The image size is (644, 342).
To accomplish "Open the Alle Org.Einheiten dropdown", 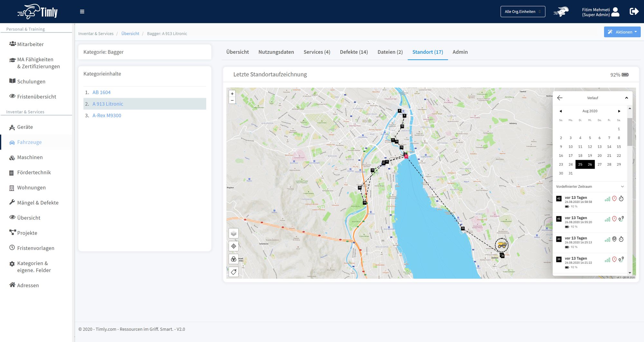I will (x=522, y=12).
